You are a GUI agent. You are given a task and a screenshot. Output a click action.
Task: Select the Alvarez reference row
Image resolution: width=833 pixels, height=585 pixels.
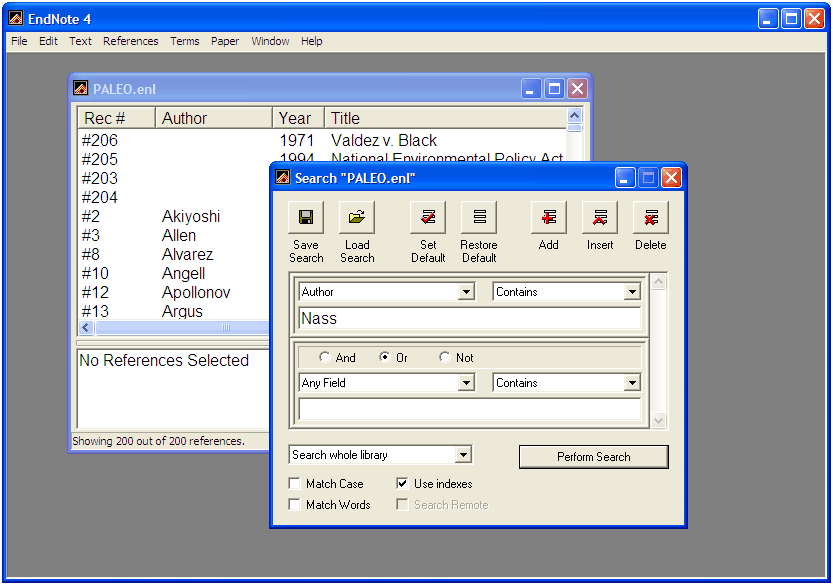[x=174, y=255]
